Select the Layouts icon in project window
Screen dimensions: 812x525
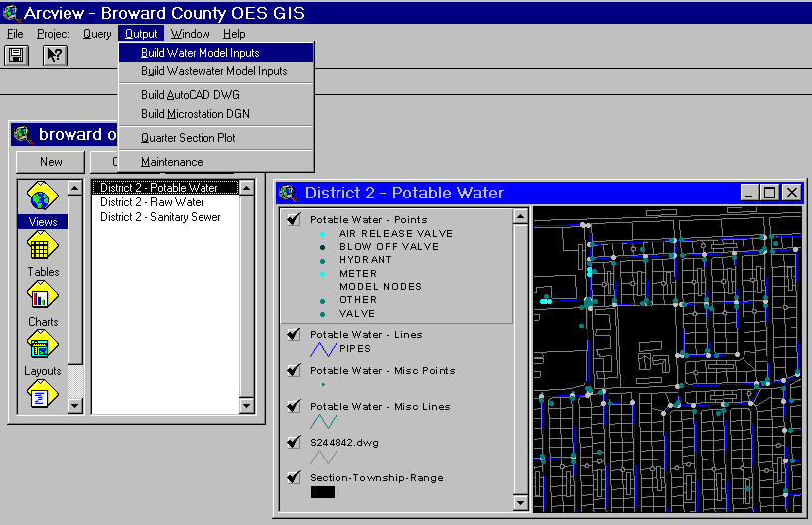point(42,344)
